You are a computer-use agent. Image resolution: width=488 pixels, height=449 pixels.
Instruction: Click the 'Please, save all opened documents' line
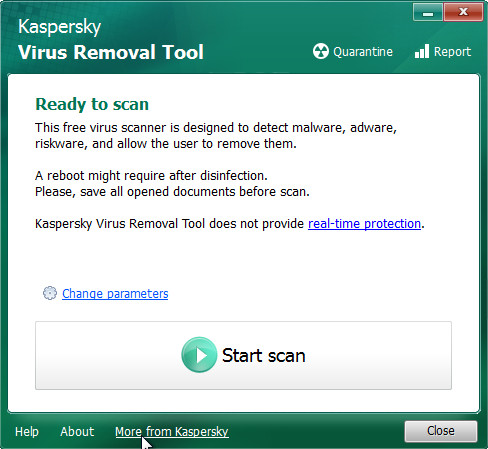click(172, 192)
